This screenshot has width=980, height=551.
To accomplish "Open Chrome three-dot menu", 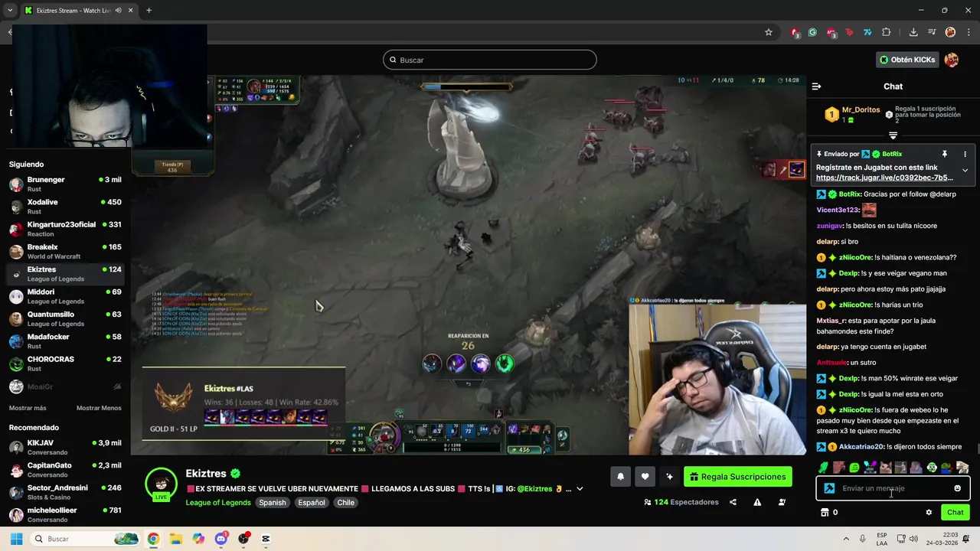I will click(x=969, y=32).
